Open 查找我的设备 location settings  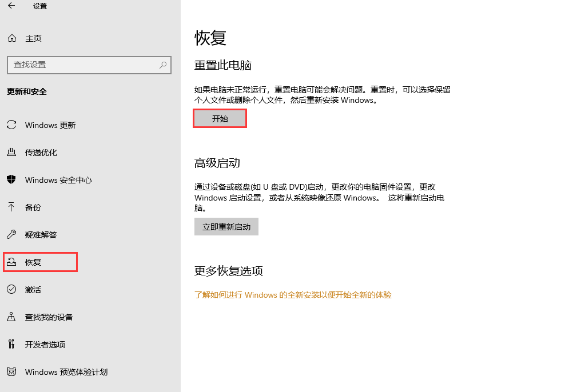12,317
